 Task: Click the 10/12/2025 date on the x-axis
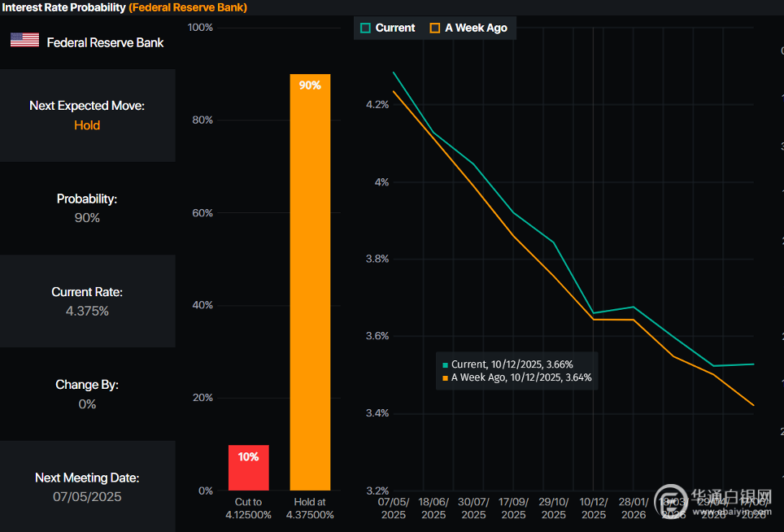pos(594,508)
